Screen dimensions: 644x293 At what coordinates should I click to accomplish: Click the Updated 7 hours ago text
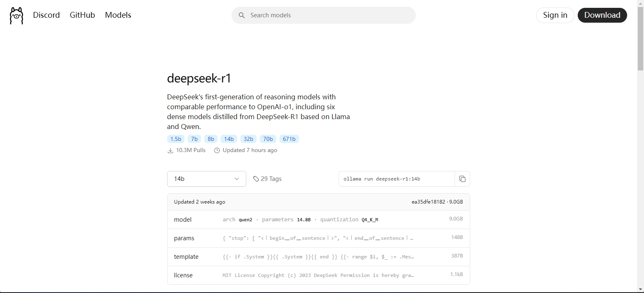point(250,150)
